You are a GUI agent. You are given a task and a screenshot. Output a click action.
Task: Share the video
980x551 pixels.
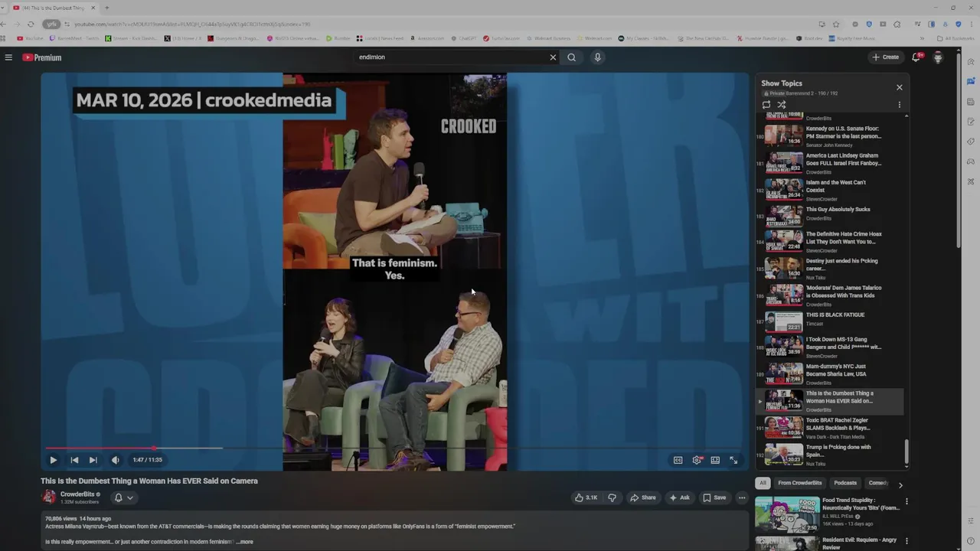(x=642, y=497)
